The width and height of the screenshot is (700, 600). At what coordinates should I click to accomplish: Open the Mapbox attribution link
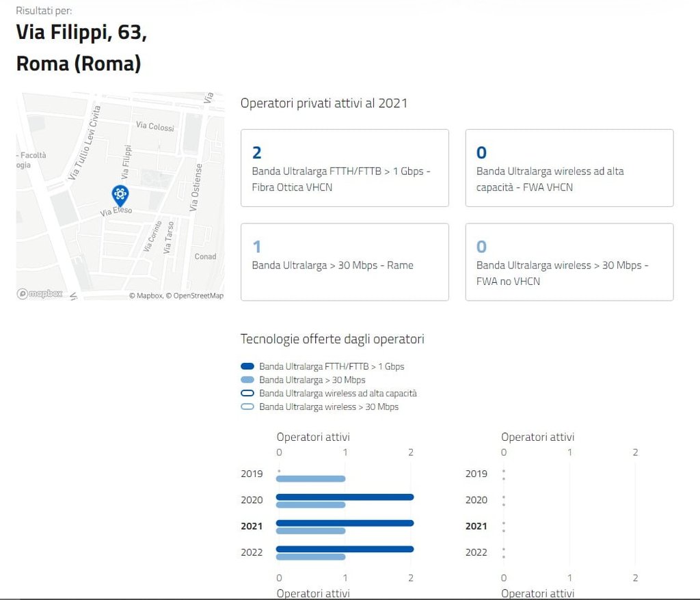tap(146, 295)
